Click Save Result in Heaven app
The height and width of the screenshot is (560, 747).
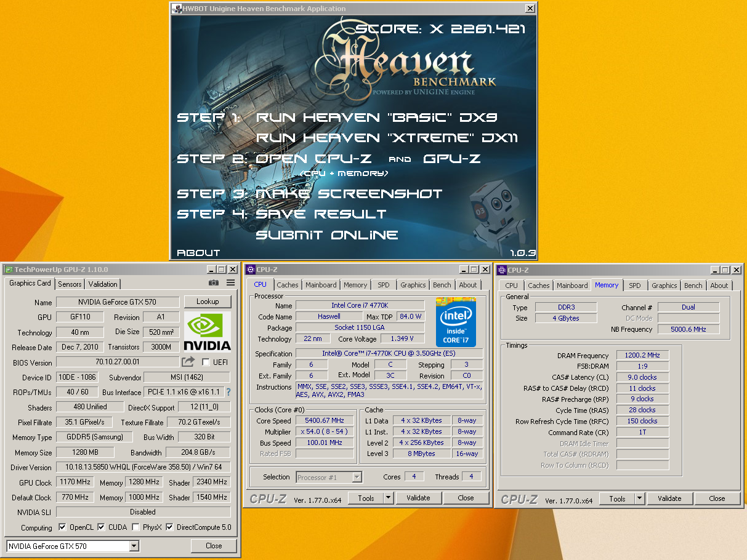coord(321,214)
